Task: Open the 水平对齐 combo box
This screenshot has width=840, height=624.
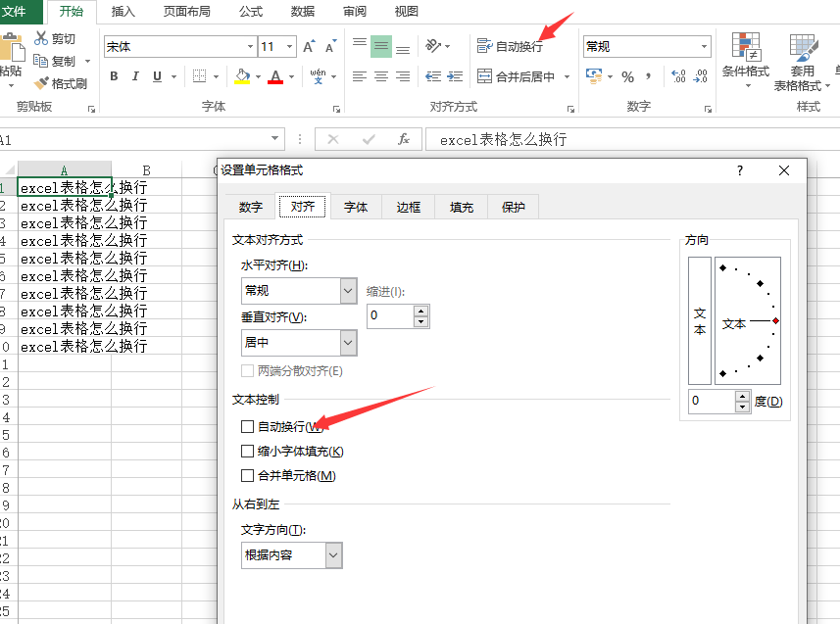Action: (x=299, y=291)
